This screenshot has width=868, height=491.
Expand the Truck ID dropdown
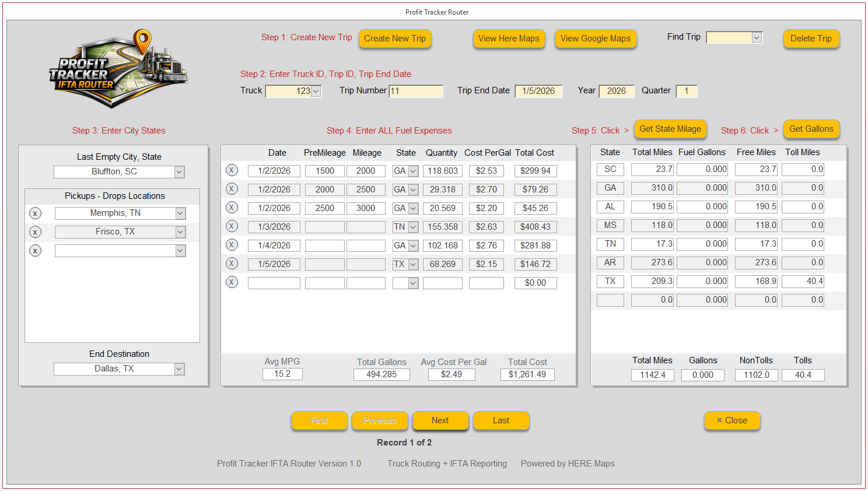point(316,91)
